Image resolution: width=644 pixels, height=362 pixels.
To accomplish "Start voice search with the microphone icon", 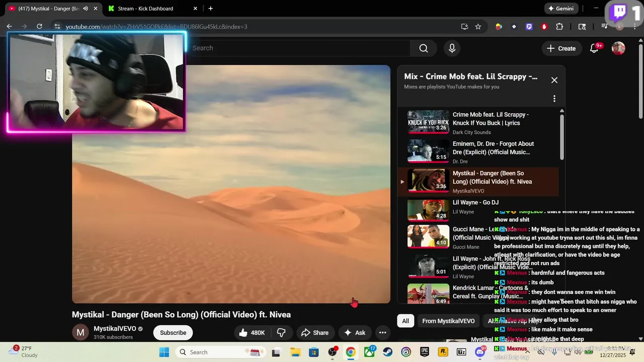I will tap(452, 48).
